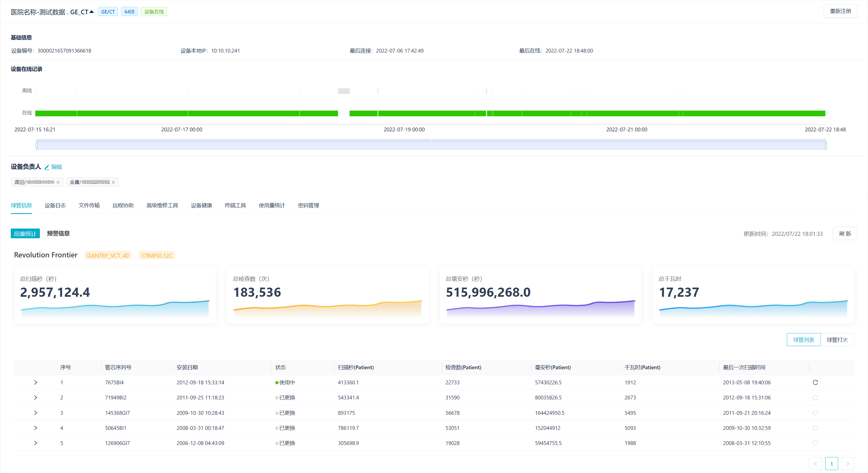Switch to 球管打火 view
Viewport: 868px width, 473px height.
[x=837, y=340]
